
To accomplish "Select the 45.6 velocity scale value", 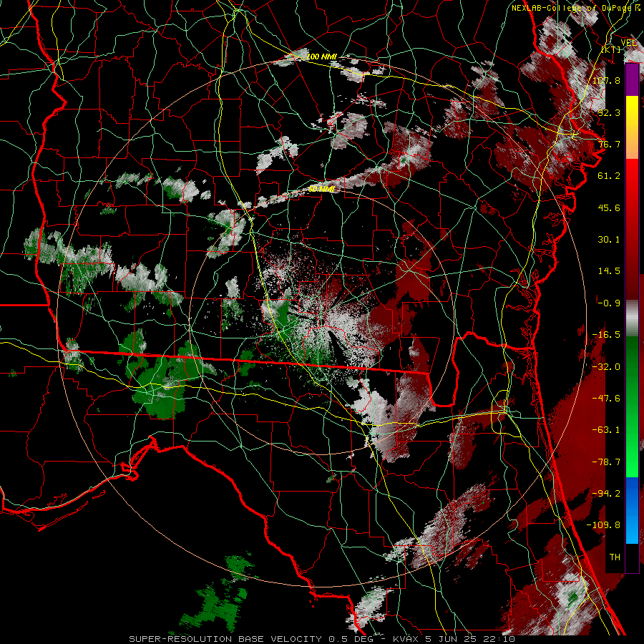I will pos(609,208).
